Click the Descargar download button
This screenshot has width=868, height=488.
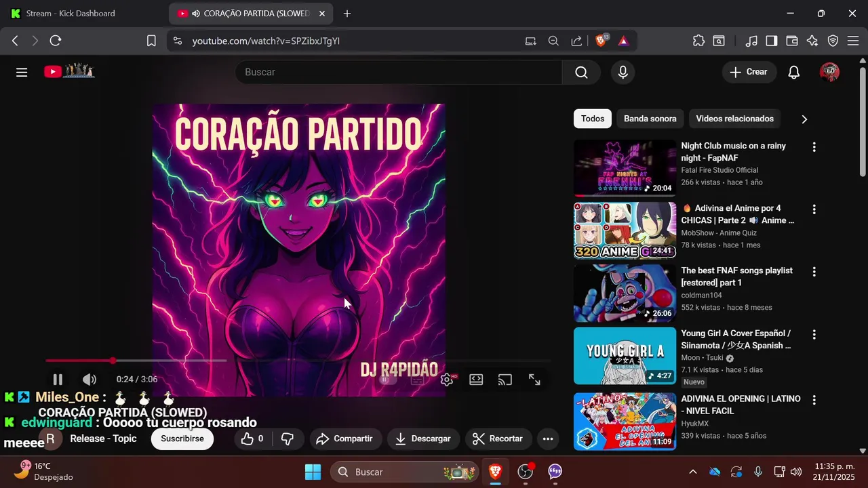click(x=423, y=439)
